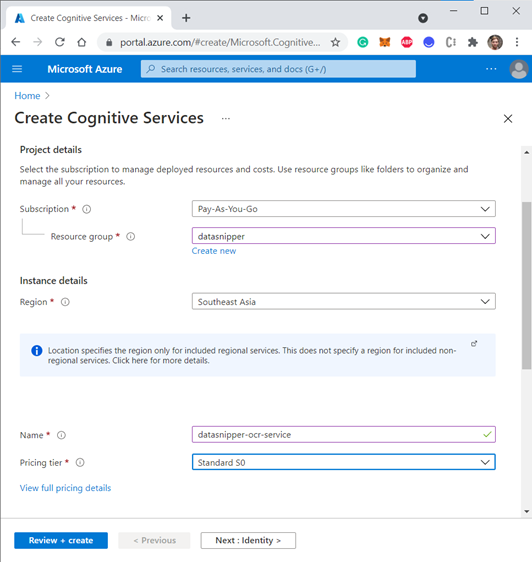Click the scrollbar up arrow
Screen dimensions: 532x562
(x=526, y=152)
